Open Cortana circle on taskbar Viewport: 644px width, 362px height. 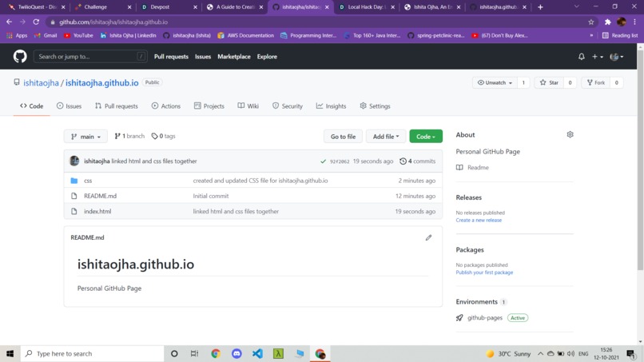(x=174, y=353)
